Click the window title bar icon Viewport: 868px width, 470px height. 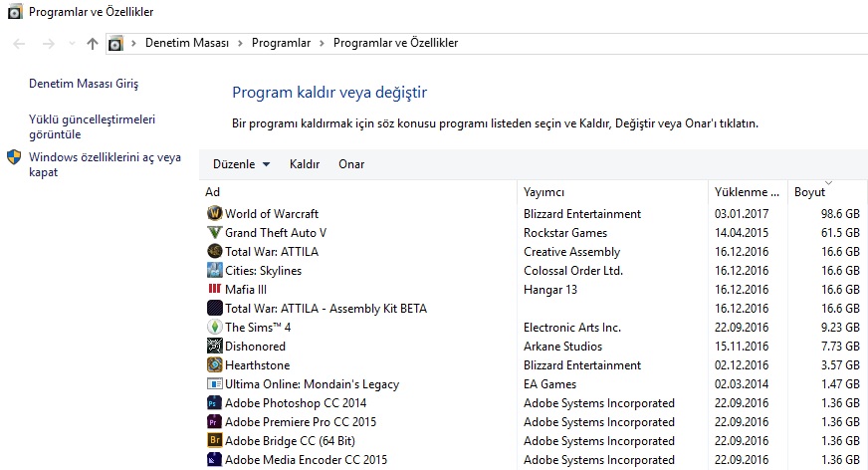(15, 11)
